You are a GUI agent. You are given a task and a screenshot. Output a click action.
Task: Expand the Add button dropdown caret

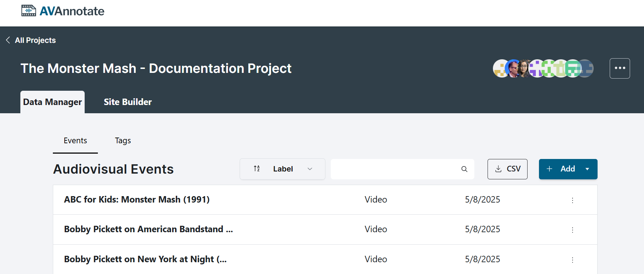[x=587, y=169]
